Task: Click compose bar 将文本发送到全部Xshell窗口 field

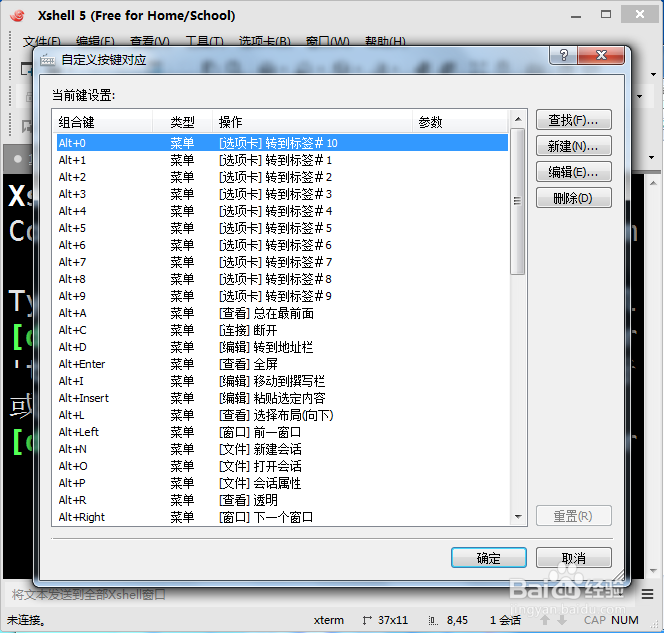Action: (x=320, y=594)
